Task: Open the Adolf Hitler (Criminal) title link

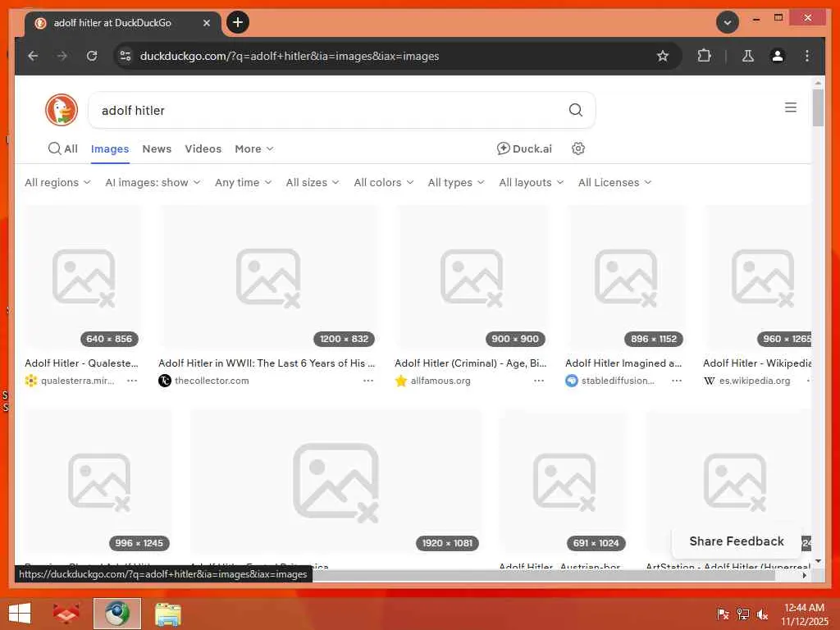Action: pos(470,363)
